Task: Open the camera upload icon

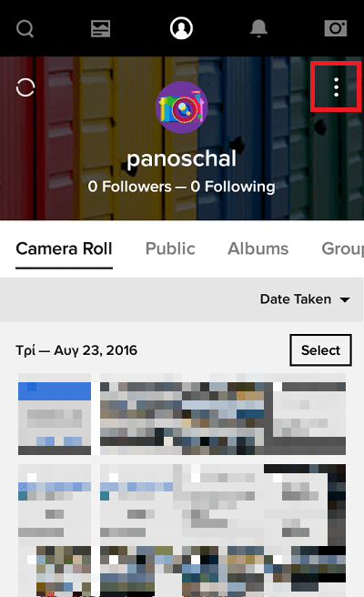Action: coord(336,28)
